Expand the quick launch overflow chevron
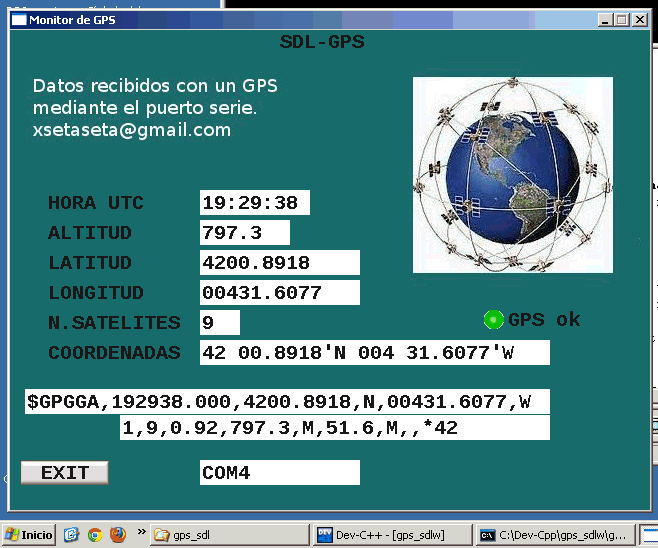The height and width of the screenshot is (548, 658). (141, 532)
